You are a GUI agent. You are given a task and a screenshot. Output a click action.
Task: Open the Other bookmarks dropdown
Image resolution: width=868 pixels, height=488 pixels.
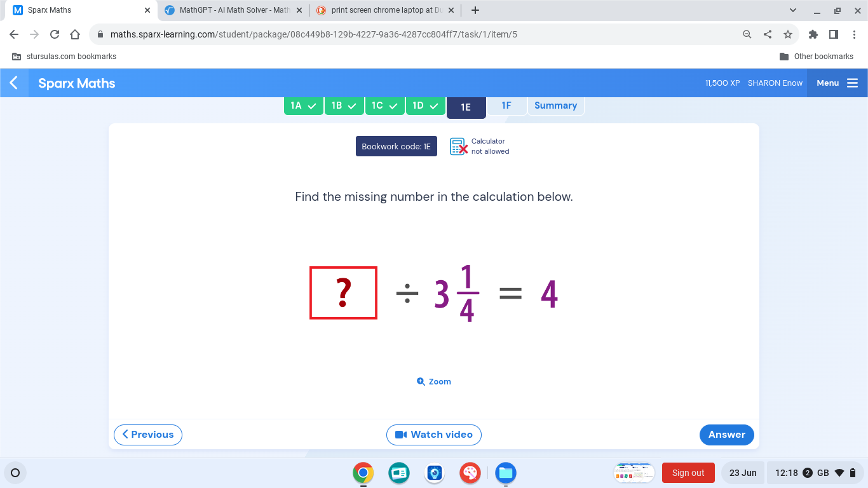(x=817, y=56)
